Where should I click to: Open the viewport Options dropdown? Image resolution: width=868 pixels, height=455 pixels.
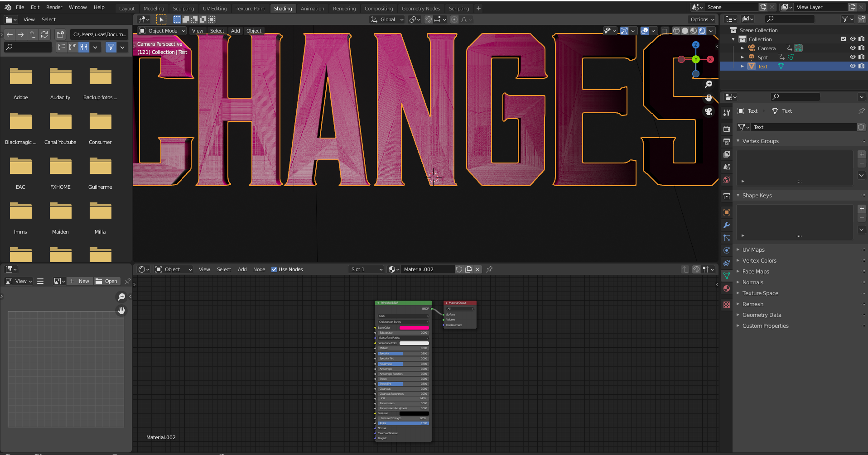click(x=702, y=19)
